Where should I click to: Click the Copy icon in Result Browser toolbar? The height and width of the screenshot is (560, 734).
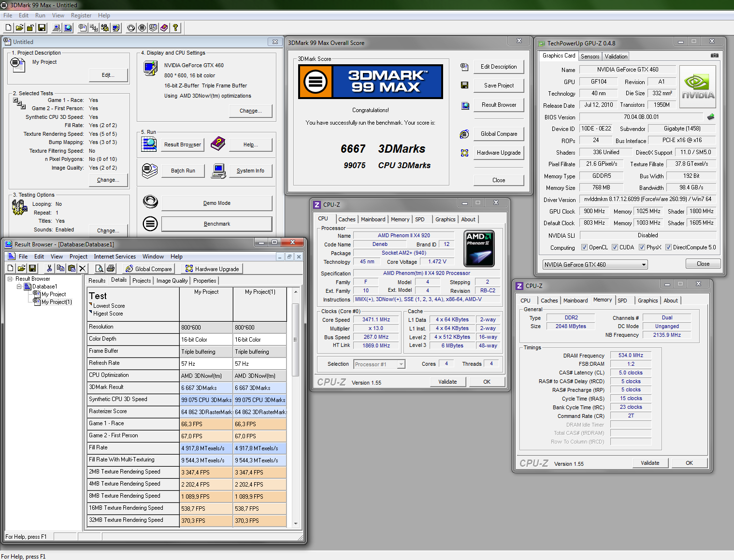point(60,268)
